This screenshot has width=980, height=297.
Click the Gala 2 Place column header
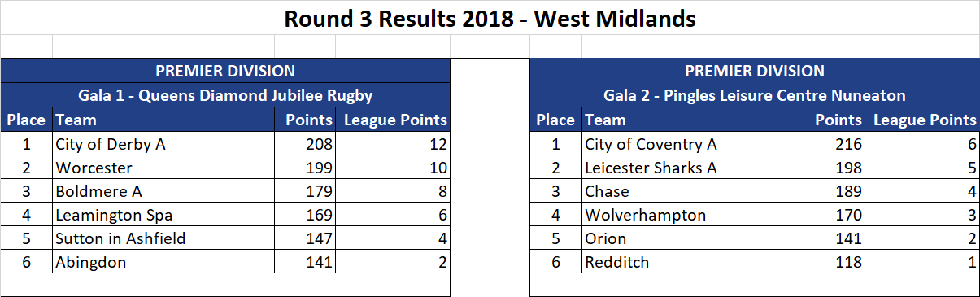click(x=556, y=120)
